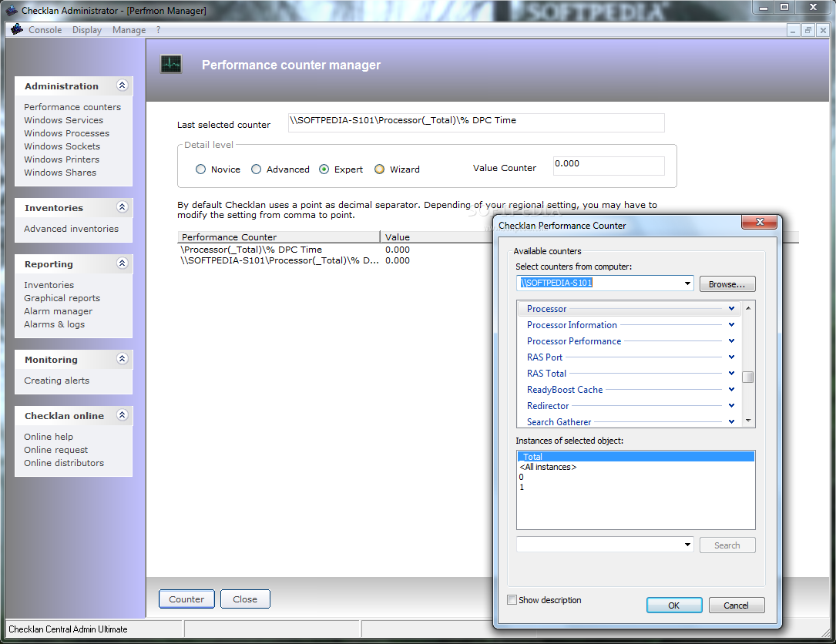The height and width of the screenshot is (644, 836).
Task: Collapse the Reporting panel chevron
Action: 122,263
